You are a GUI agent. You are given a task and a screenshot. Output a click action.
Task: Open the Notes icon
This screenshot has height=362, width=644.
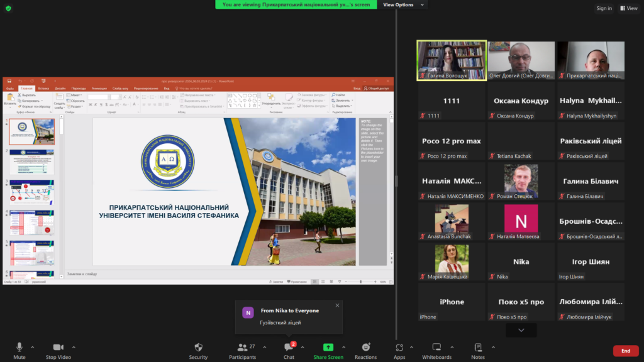point(478,348)
